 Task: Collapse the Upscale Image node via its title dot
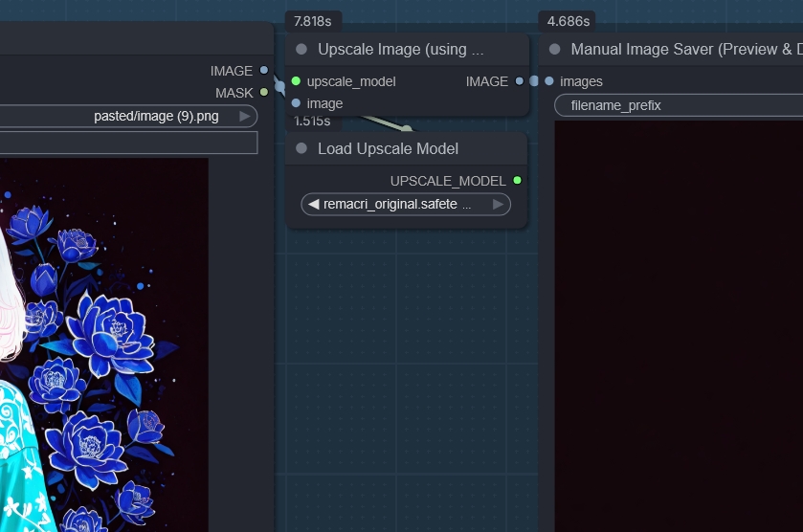tap(301, 49)
